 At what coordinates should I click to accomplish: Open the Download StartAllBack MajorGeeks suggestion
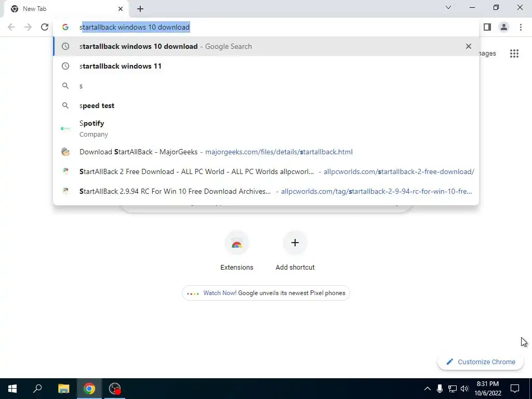[x=266, y=152]
